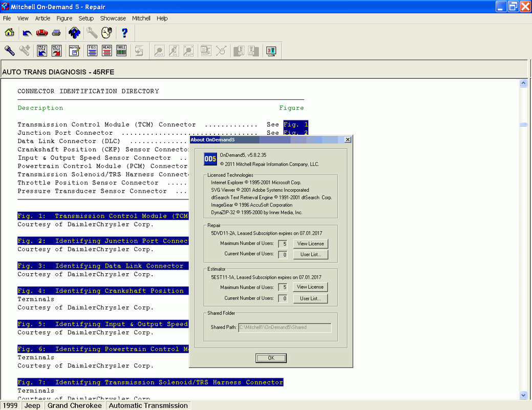Show the TABLE list icon
The width and height of the screenshot is (532, 410).
click(121, 51)
